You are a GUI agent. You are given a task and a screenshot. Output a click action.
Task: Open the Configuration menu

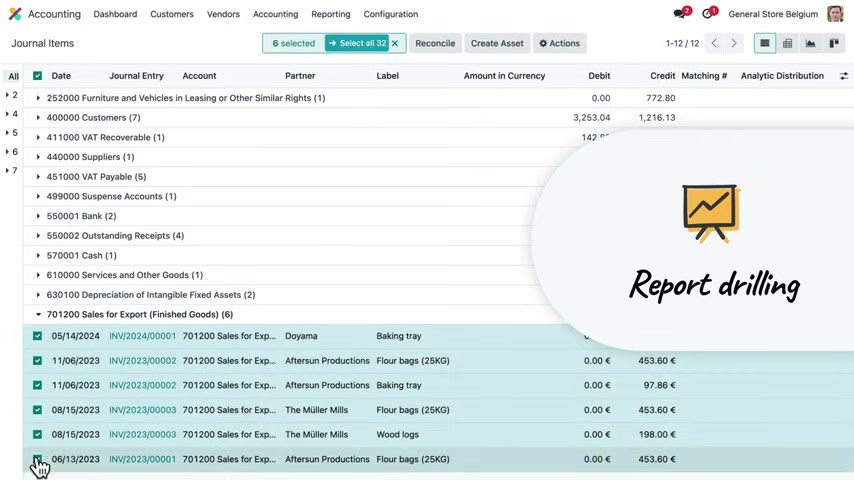[391, 14]
